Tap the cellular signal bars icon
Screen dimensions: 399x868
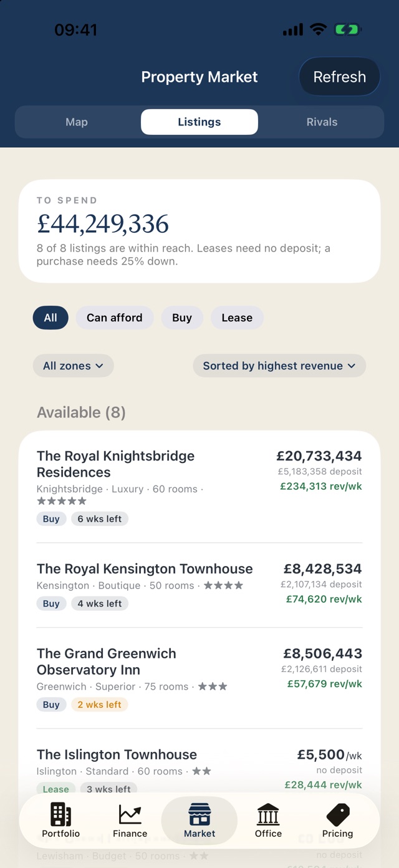coord(293,30)
